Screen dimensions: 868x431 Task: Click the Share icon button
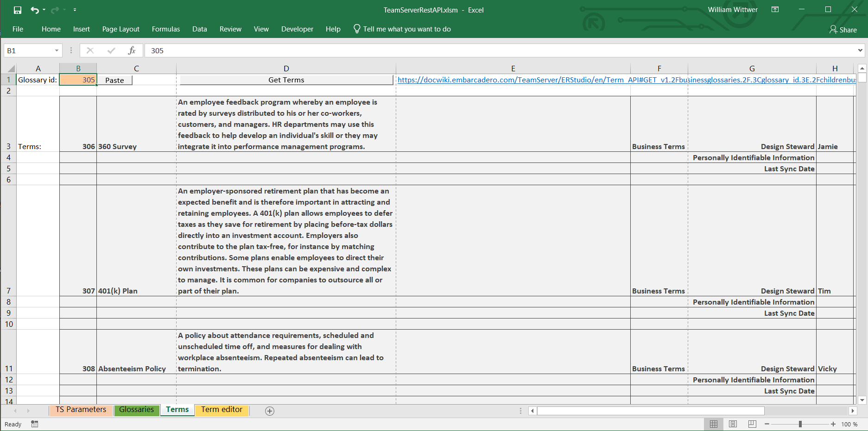(843, 30)
